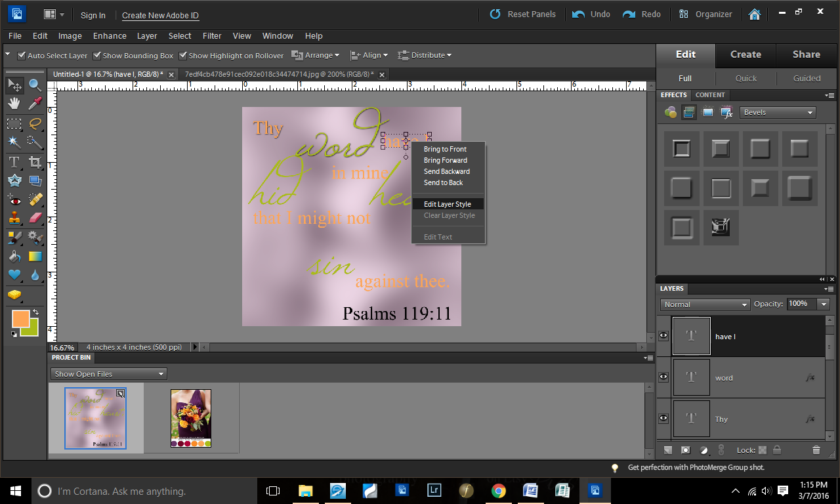The image size is (840, 504).
Task: Click the orange foreground color swatch
Action: 20,319
